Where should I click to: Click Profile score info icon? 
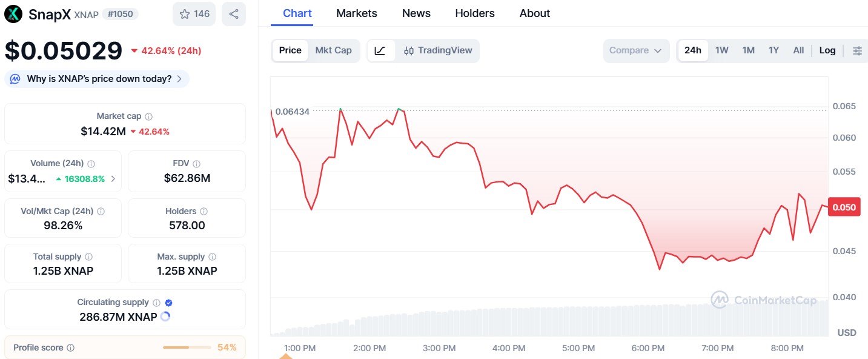click(71, 348)
